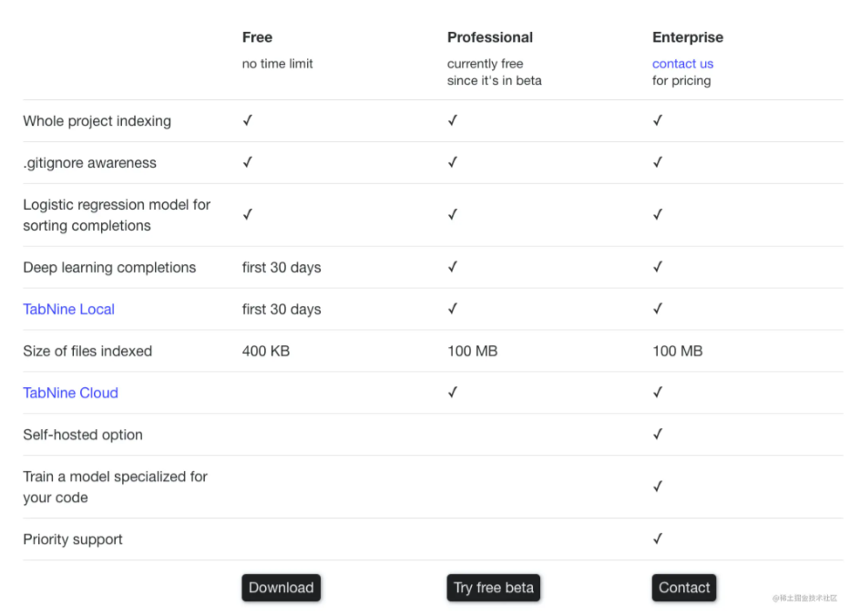Click the 400 KB file size value
This screenshot has height=616, width=850.
click(x=265, y=351)
